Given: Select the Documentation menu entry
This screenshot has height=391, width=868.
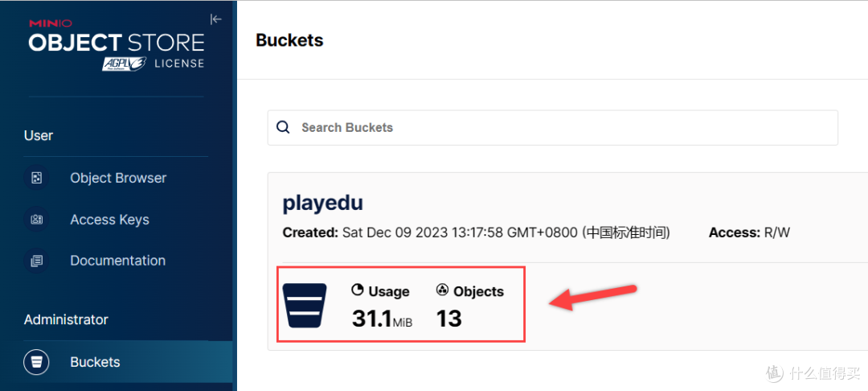Looking at the screenshot, I should coord(117,261).
